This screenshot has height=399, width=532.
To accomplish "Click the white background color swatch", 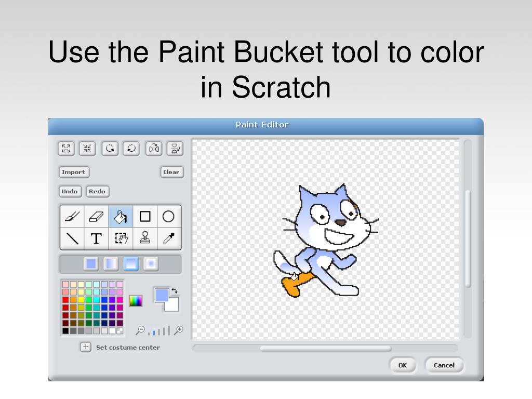I will point(172,305).
